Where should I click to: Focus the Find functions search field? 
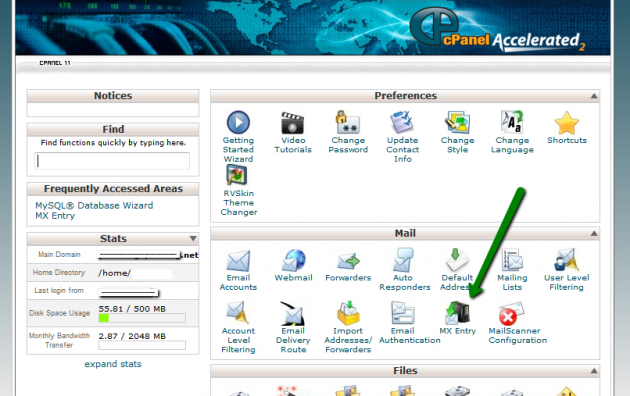112,161
